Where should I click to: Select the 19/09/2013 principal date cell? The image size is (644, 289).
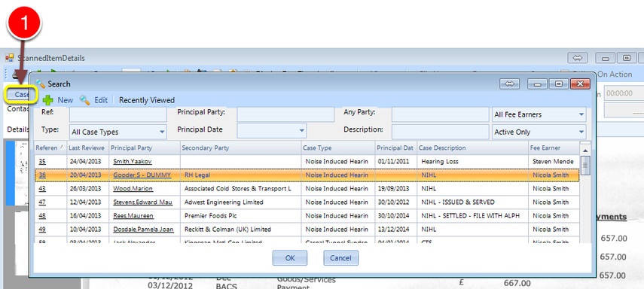(396, 189)
